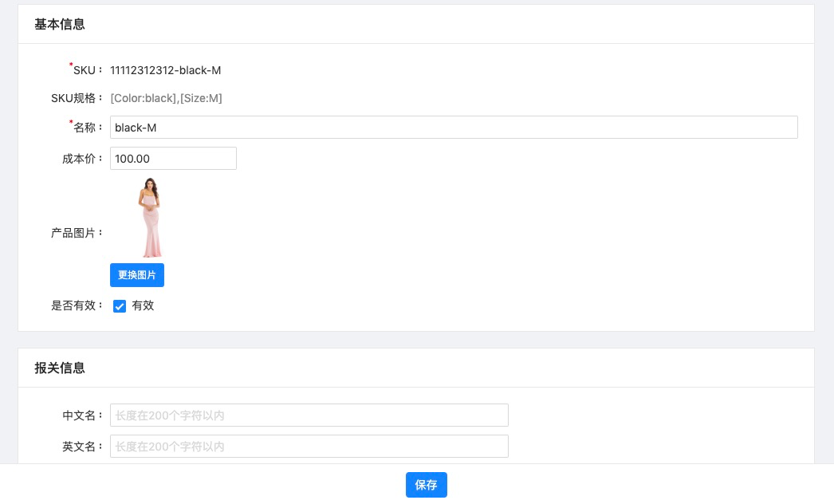834x504 pixels.
Task: Click the 报关信息 section header
Action: [x=60, y=368]
